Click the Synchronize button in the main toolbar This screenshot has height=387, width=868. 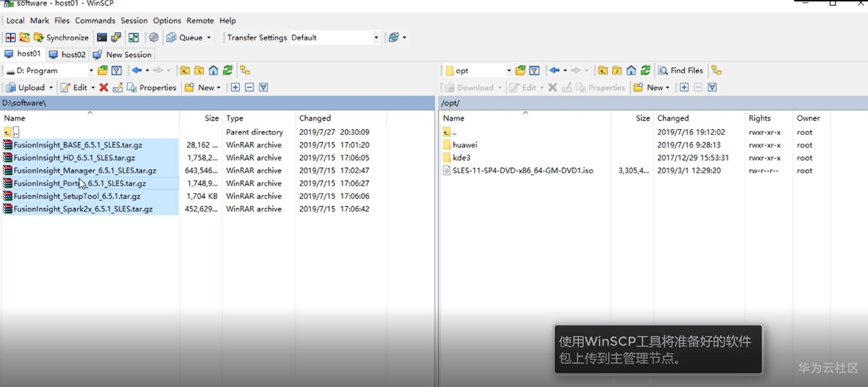pyautogui.click(x=61, y=37)
